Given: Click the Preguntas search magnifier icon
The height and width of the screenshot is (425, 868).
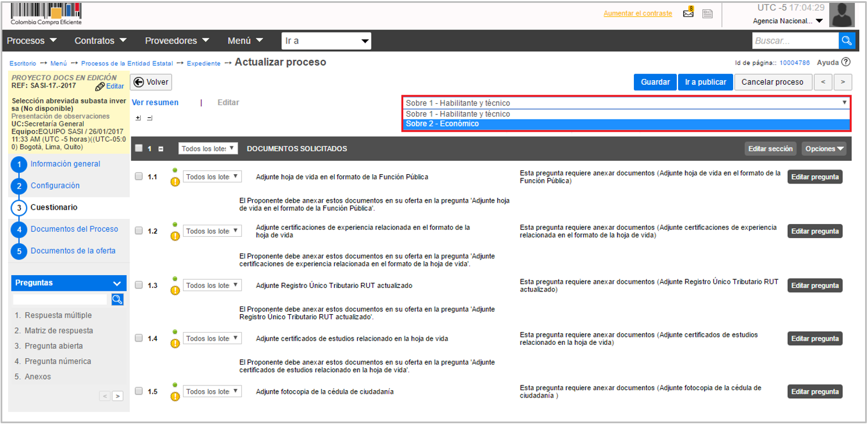Looking at the screenshot, I should tap(117, 299).
